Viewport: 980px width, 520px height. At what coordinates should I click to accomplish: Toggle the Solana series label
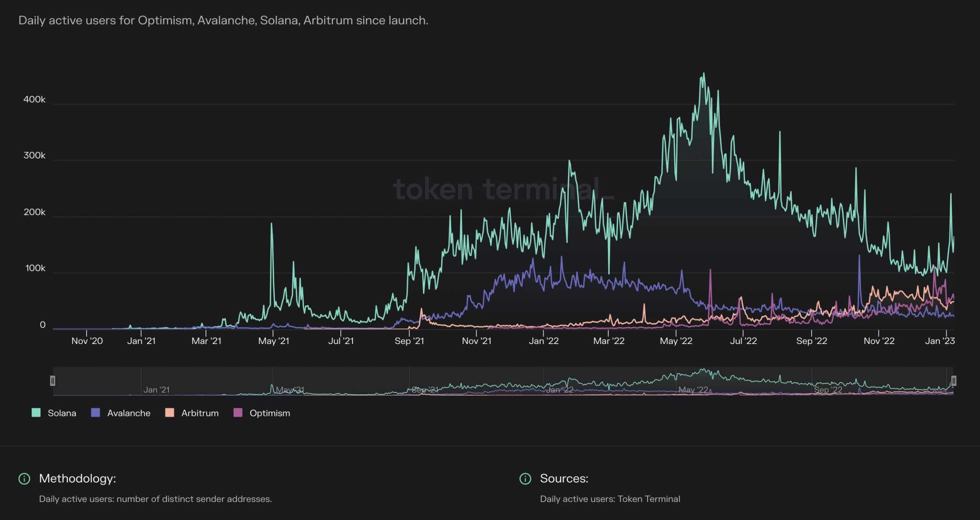pyautogui.click(x=62, y=413)
